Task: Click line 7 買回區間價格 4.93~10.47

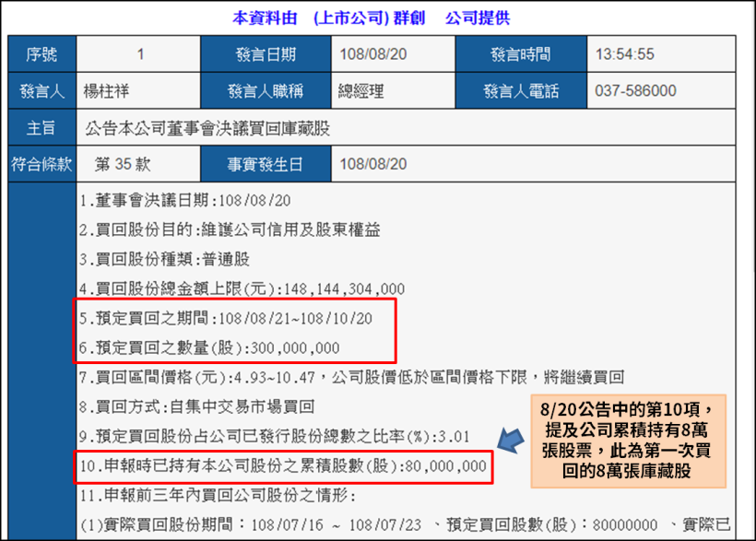Action: point(352,377)
